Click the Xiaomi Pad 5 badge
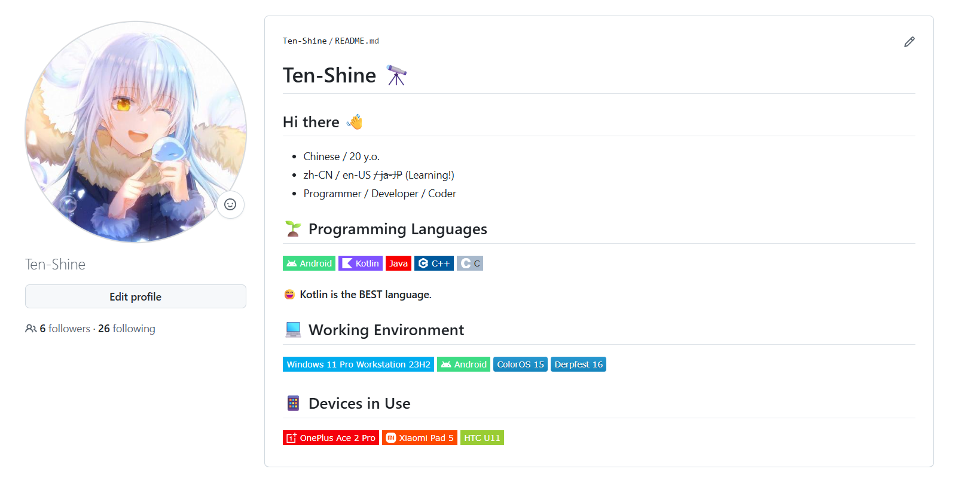Screen dimensions: 980x481 (420, 438)
